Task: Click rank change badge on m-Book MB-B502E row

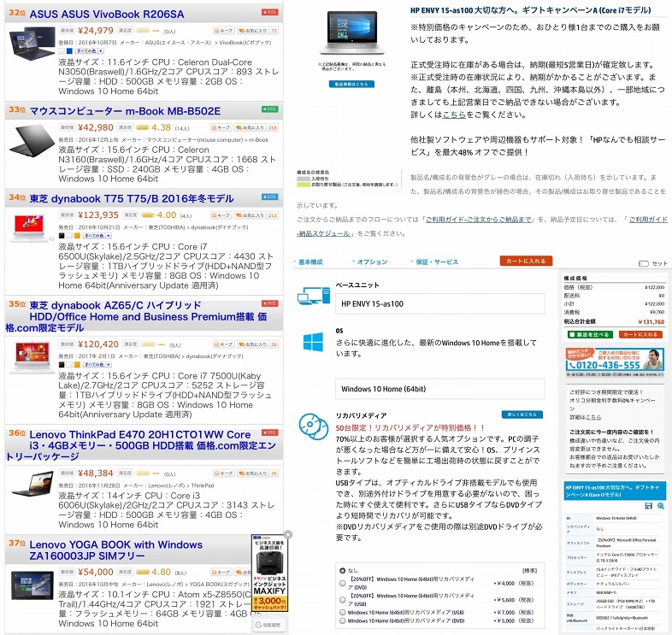Action: 269,109
